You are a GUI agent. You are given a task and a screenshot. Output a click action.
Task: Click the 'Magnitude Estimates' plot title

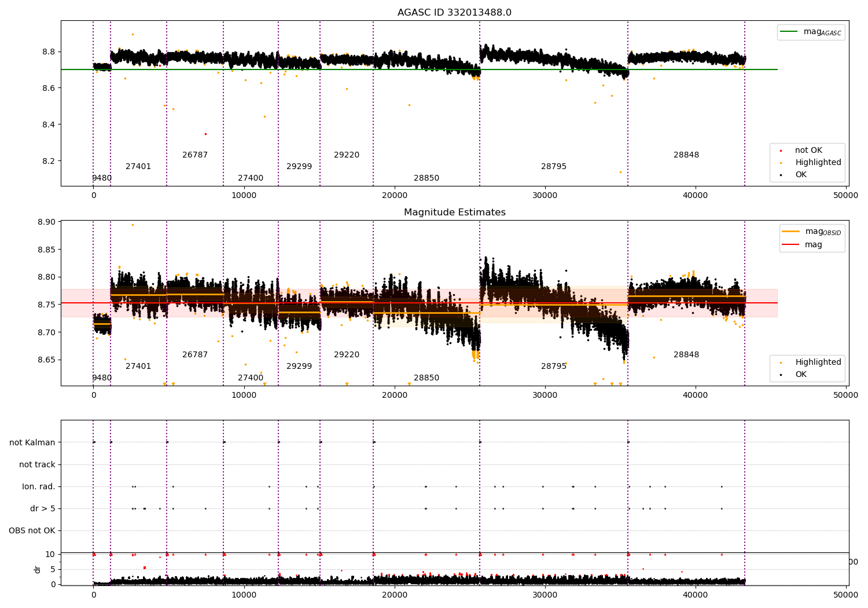(x=454, y=213)
